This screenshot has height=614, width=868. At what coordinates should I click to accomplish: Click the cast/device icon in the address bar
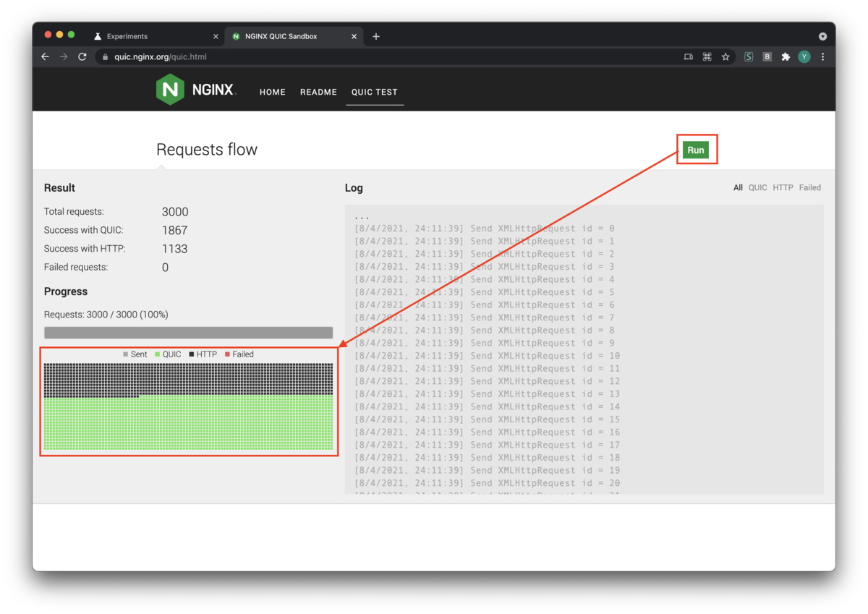688,56
